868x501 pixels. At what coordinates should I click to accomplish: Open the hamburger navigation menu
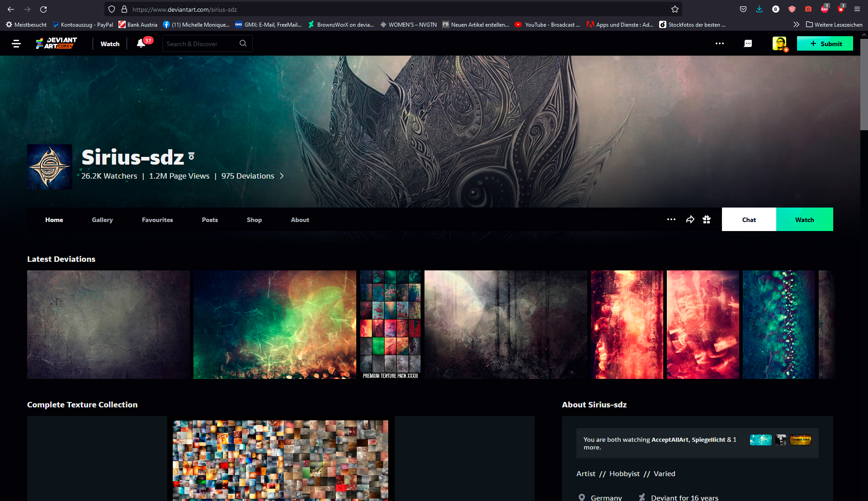pyautogui.click(x=16, y=44)
